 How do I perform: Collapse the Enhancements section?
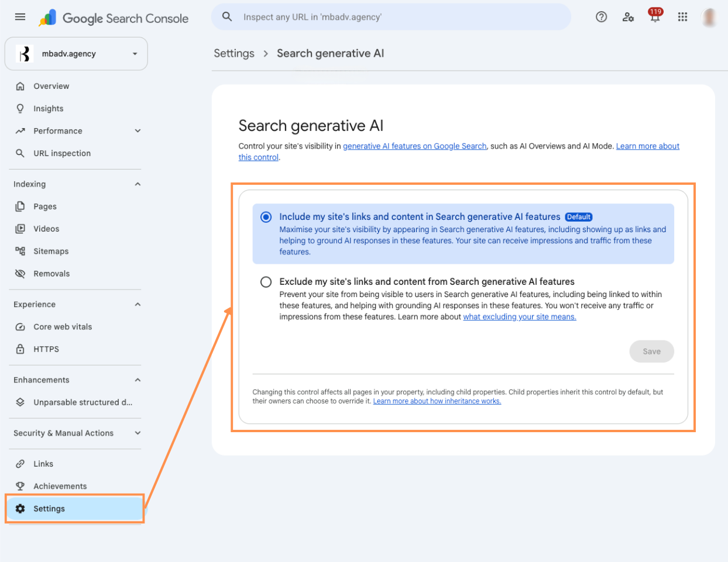pos(138,380)
